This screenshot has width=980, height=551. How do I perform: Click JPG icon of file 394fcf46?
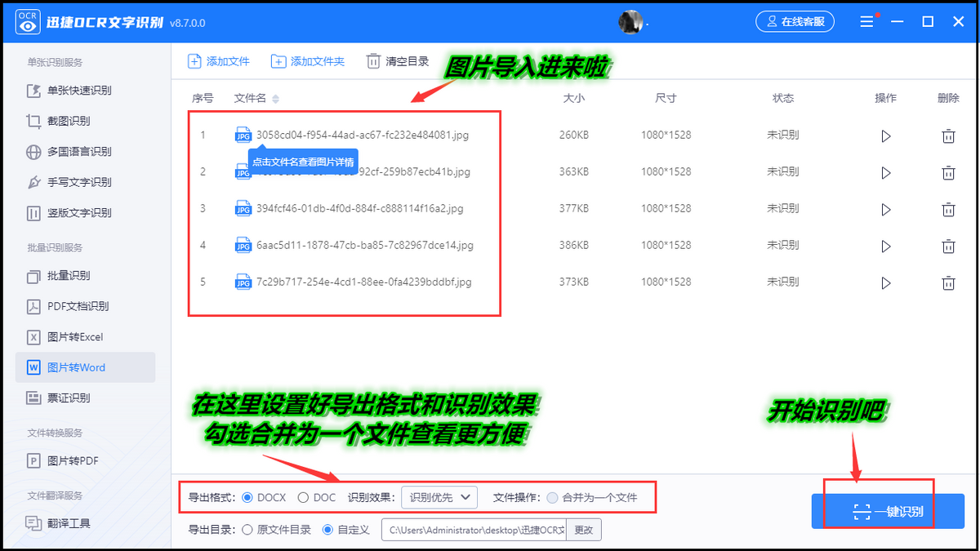coord(243,208)
